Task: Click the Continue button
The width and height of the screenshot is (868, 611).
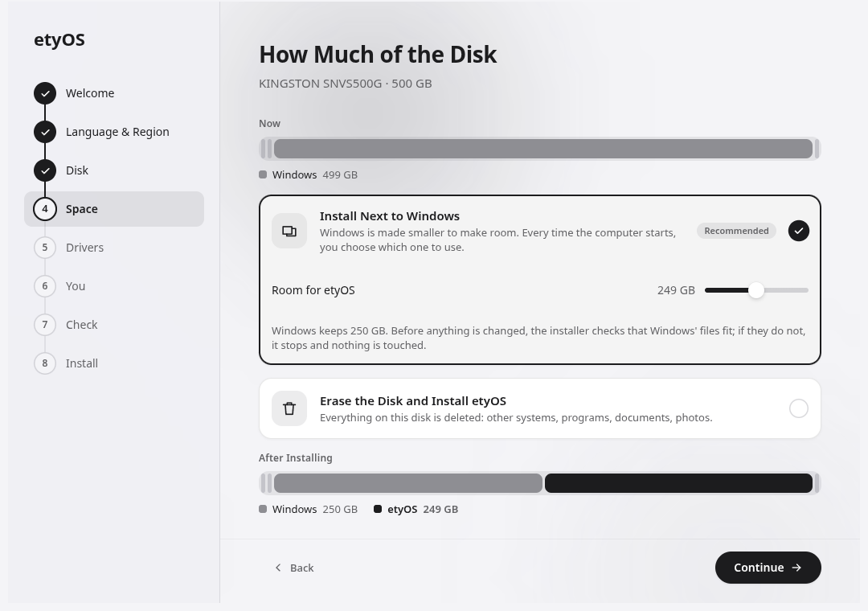Action: [768, 568]
